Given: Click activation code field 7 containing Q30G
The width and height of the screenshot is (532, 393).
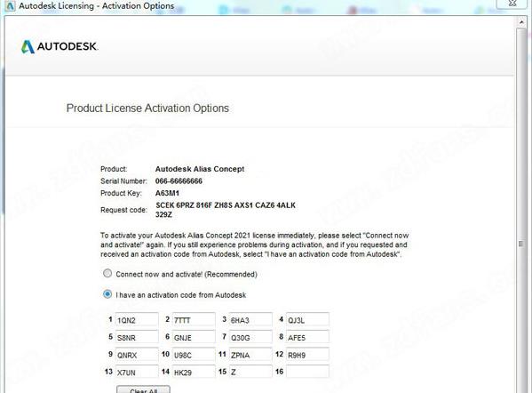Looking at the screenshot, I should [250, 337].
